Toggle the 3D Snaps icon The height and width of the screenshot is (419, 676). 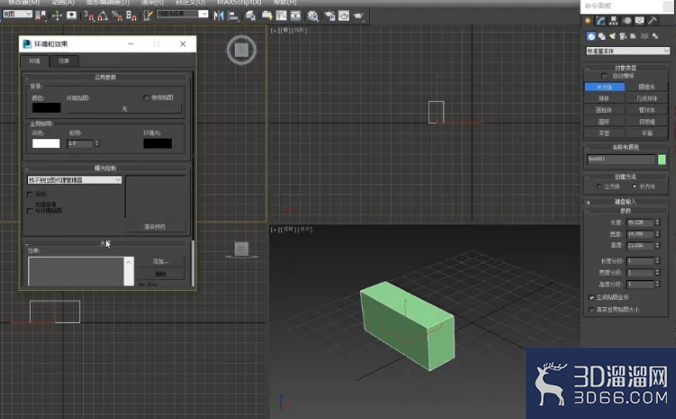pos(89,16)
